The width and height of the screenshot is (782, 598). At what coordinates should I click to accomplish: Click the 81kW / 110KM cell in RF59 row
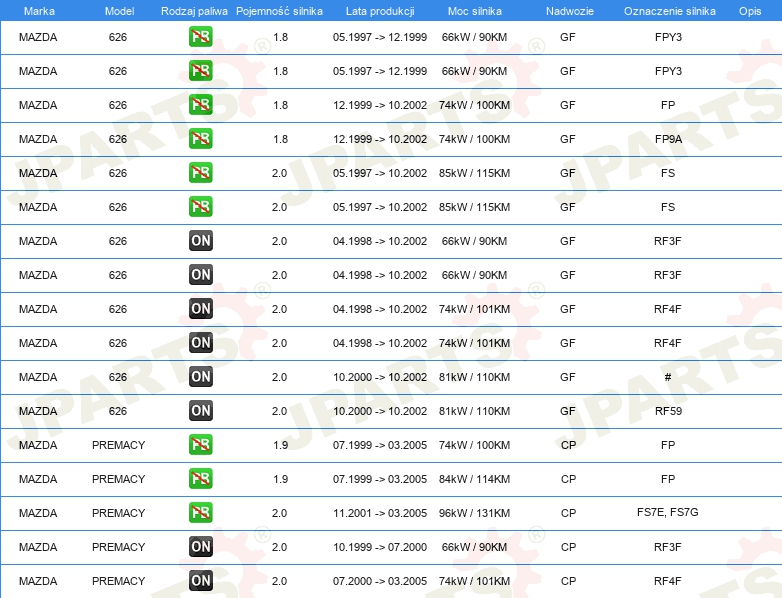click(474, 411)
